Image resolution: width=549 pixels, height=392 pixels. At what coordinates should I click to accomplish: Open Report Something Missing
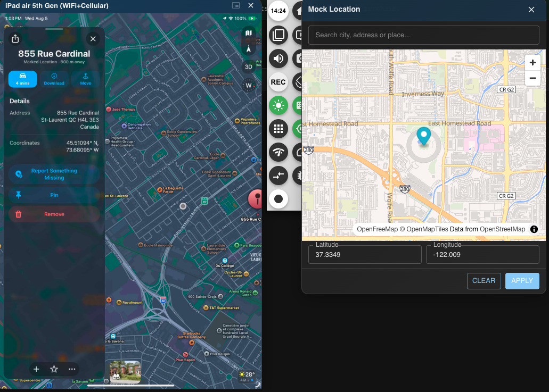(x=54, y=174)
